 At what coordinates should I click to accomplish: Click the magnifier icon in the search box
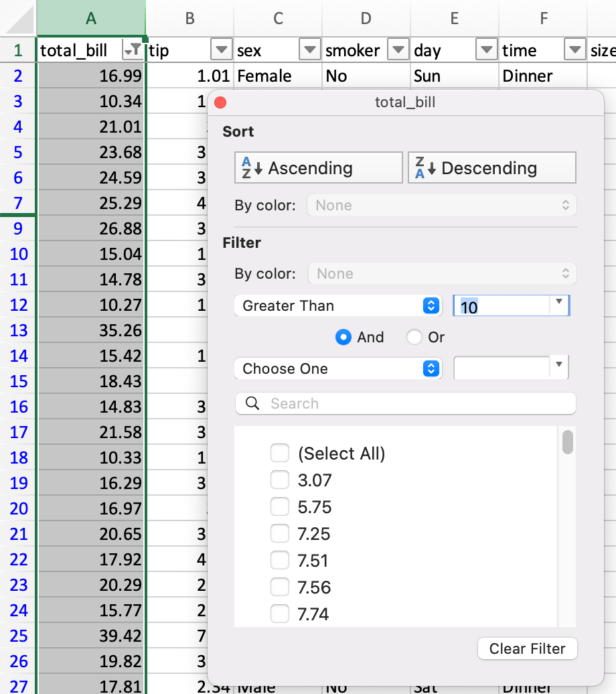251,403
